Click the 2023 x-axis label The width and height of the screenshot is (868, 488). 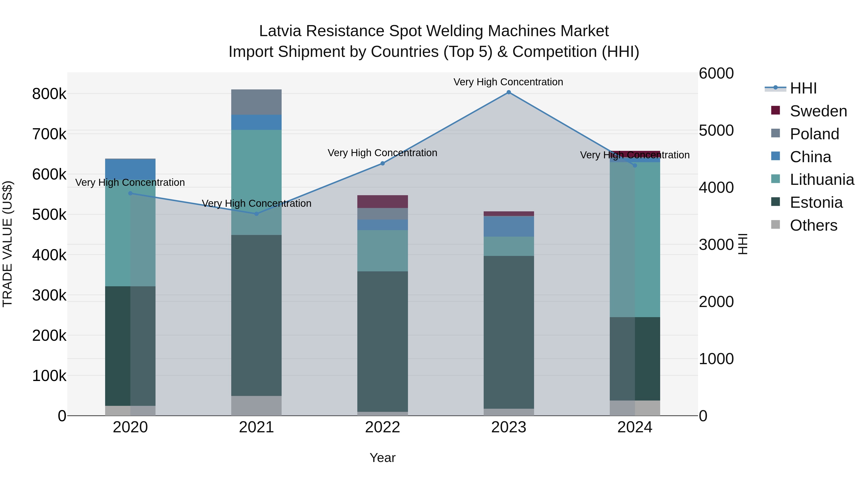pos(509,427)
